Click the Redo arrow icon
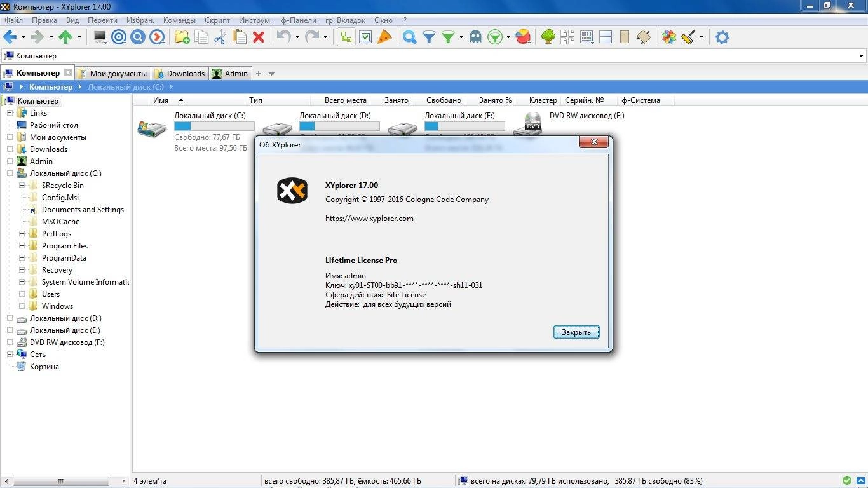The width and height of the screenshot is (868, 488). tap(312, 37)
